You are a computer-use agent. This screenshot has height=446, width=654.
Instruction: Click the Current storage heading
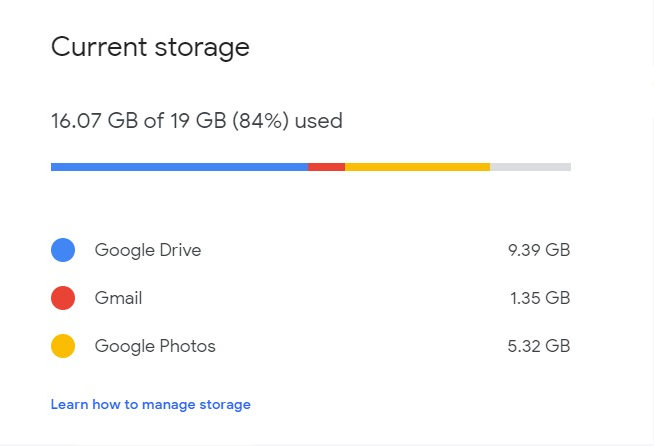click(150, 47)
